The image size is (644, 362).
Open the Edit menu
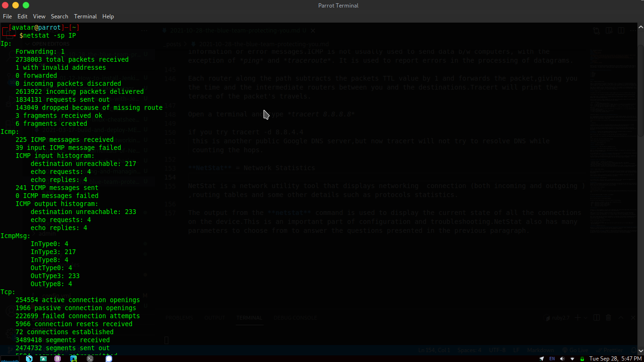click(x=23, y=16)
